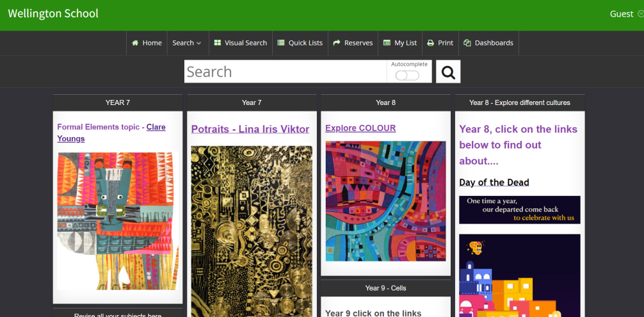Toggle the Autocomplete switch
The width and height of the screenshot is (644, 317).
[x=407, y=76]
